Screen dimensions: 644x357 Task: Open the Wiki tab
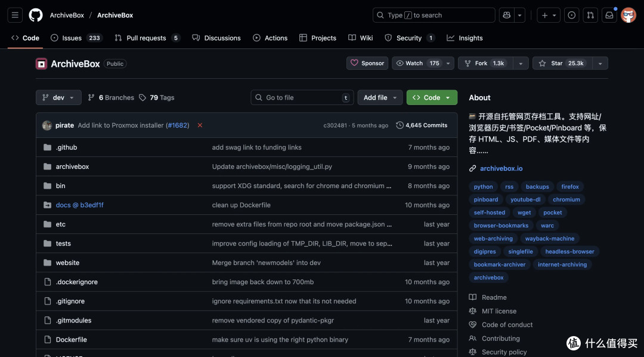pos(361,38)
